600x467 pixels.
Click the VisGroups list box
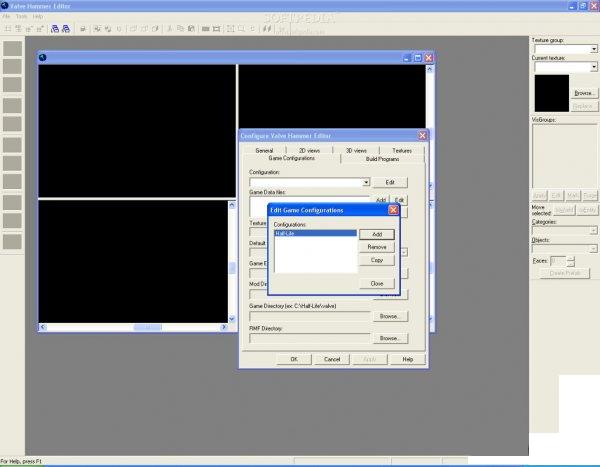(565, 155)
